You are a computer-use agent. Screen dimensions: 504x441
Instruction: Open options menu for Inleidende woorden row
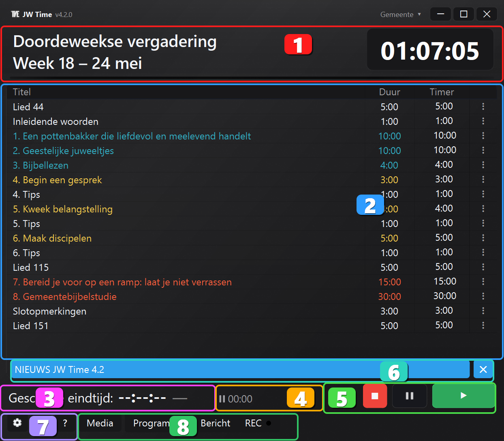(x=483, y=121)
